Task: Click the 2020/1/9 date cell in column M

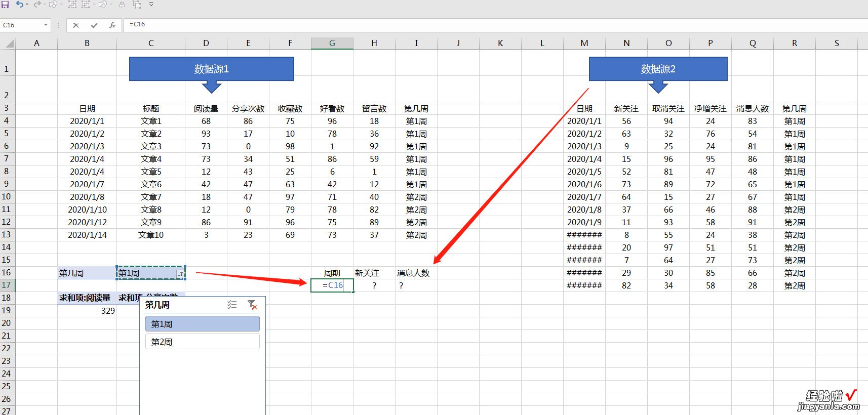Action: pyautogui.click(x=584, y=223)
